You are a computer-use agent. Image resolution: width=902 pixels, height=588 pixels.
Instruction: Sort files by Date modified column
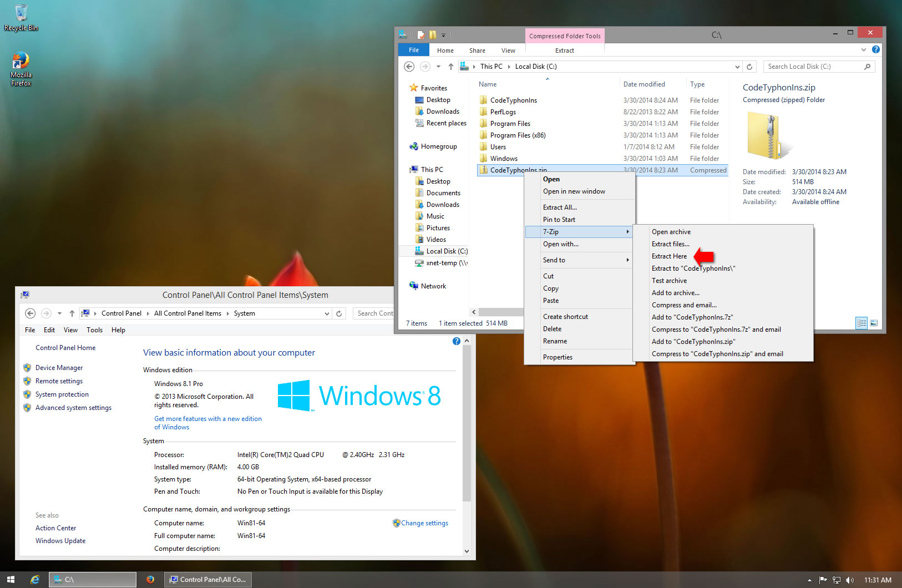(x=644, y=84)
